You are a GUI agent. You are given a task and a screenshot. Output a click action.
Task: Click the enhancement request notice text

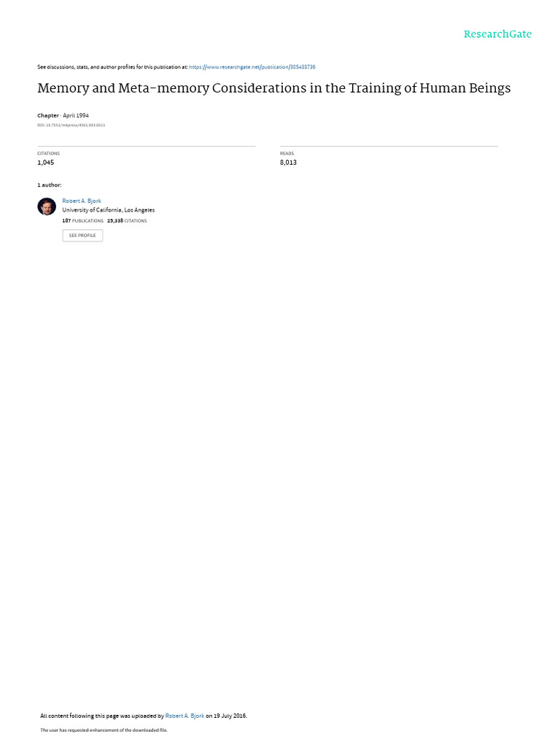[104, 729]
